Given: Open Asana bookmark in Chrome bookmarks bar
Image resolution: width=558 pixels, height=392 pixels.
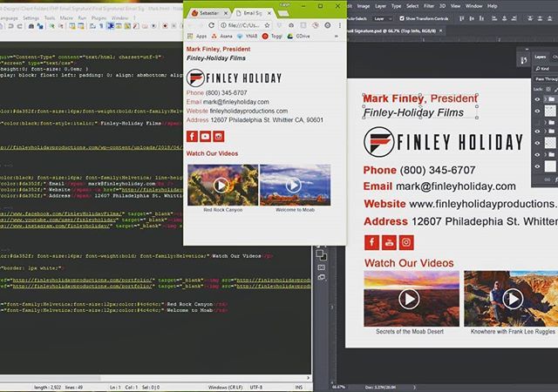Looking at the screenshot, I should [x=222, y=37].
